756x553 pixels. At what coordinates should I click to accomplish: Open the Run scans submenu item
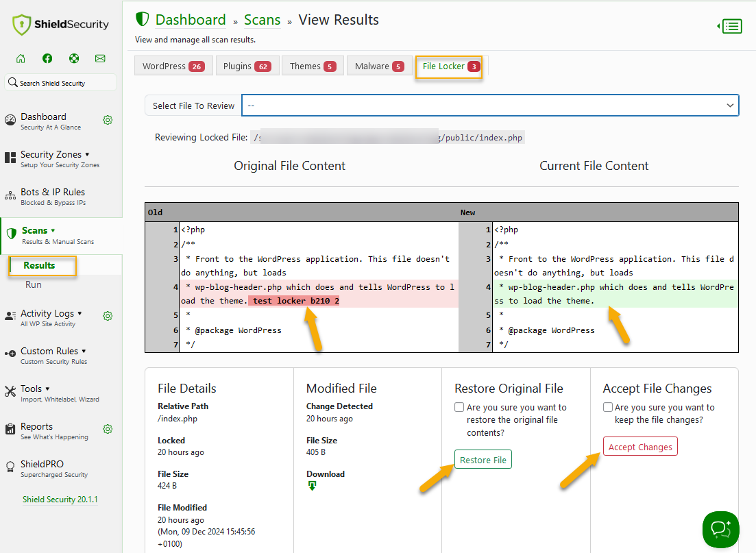coord(34,285)
